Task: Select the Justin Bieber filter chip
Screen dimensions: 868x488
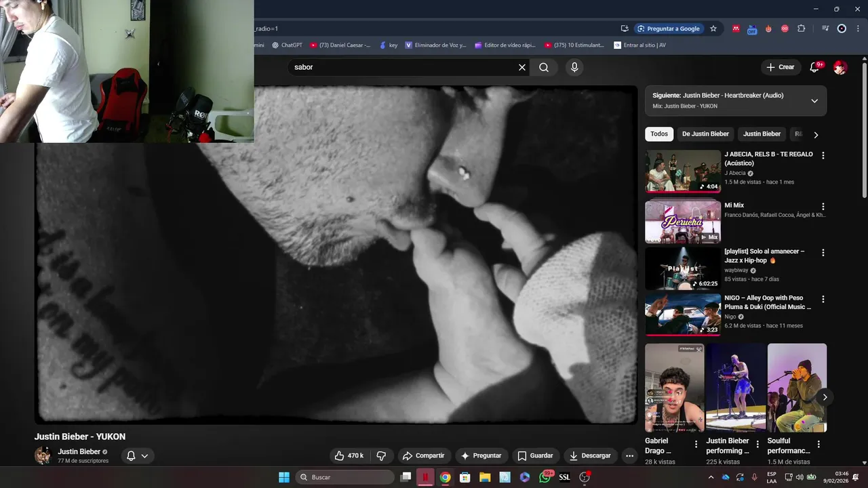Action: (x=762, y=134)
